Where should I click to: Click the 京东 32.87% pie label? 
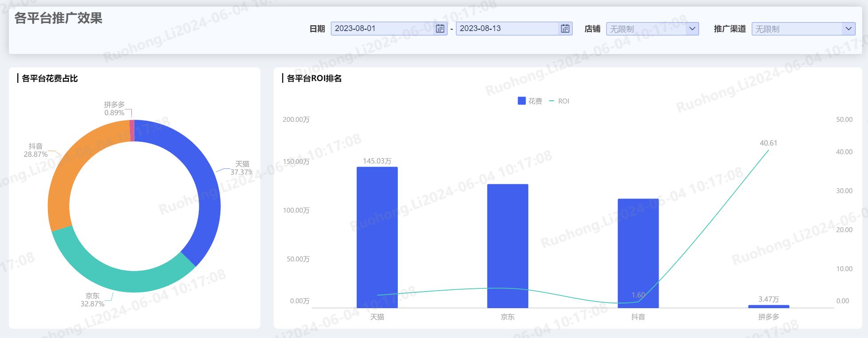(x=92, y=299)
